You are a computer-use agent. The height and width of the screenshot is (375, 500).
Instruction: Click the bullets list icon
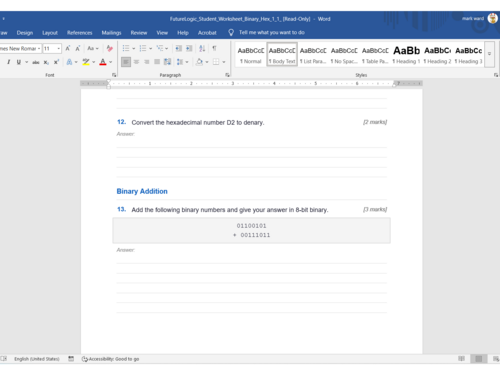[x=126, y=48]
